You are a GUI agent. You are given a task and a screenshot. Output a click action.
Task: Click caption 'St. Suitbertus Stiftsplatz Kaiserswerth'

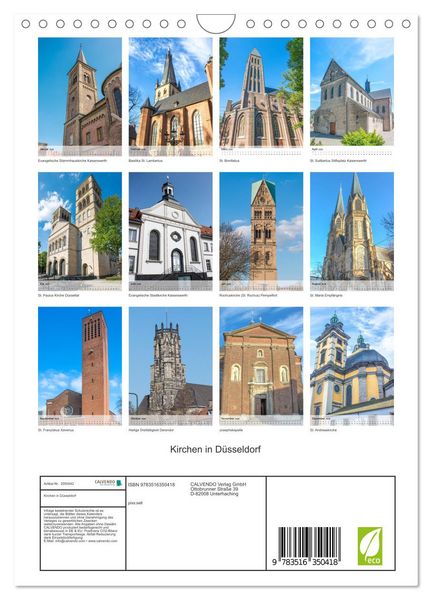click(x=338, y=161)
